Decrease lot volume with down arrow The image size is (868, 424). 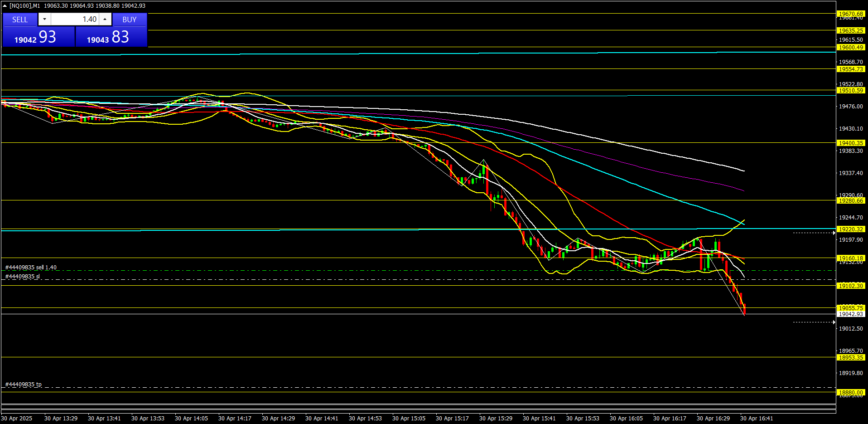(x=44, y=19)
